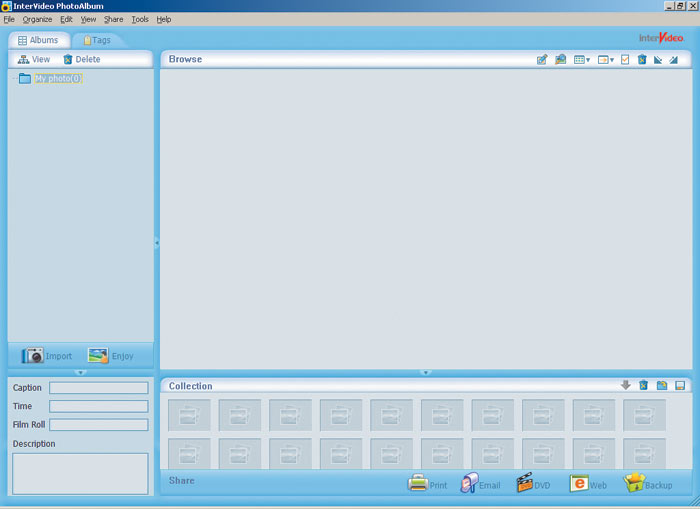Click the Email mailbox icon in Share bar
This screenshot has width=700, height=509.
point(469,483)
